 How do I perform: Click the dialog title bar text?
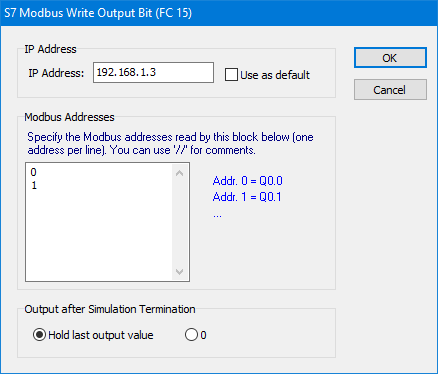[98, 13]
